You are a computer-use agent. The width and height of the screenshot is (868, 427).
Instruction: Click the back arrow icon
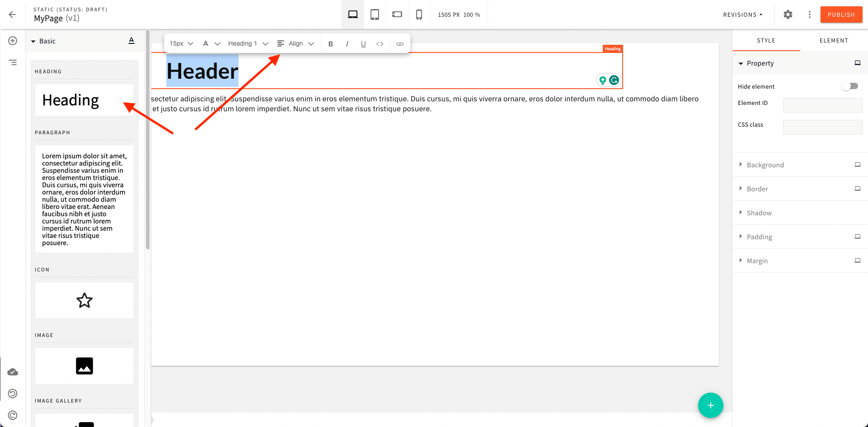pos(12,14)
